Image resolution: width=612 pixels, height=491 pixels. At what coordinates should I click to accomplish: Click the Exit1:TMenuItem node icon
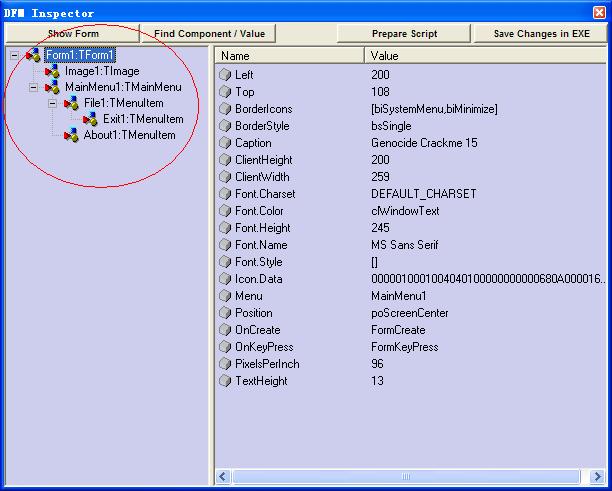[90, 119]
